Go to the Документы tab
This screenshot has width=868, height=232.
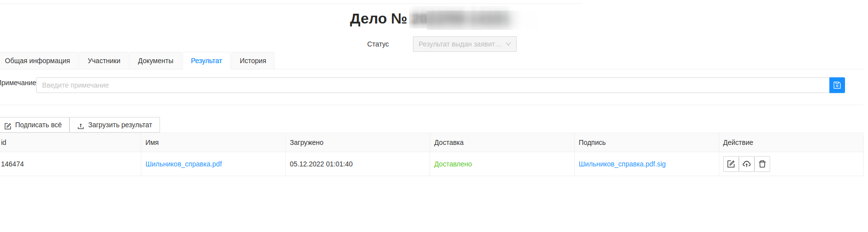156,61
